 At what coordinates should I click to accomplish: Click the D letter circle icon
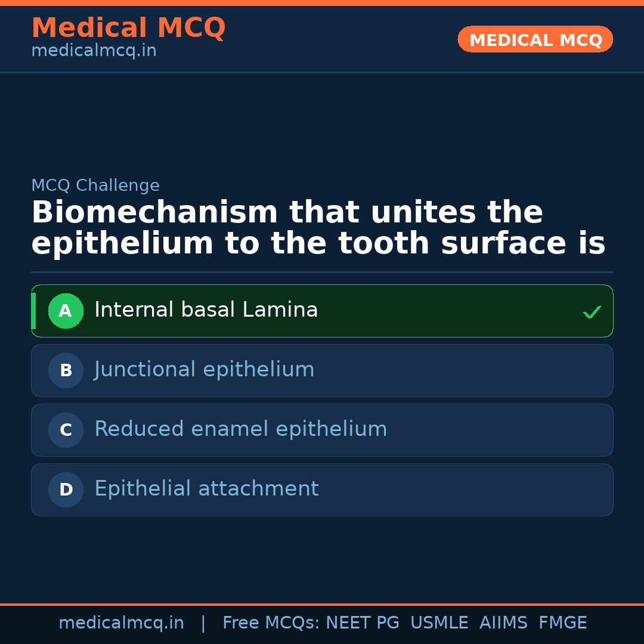coord(66,490)
